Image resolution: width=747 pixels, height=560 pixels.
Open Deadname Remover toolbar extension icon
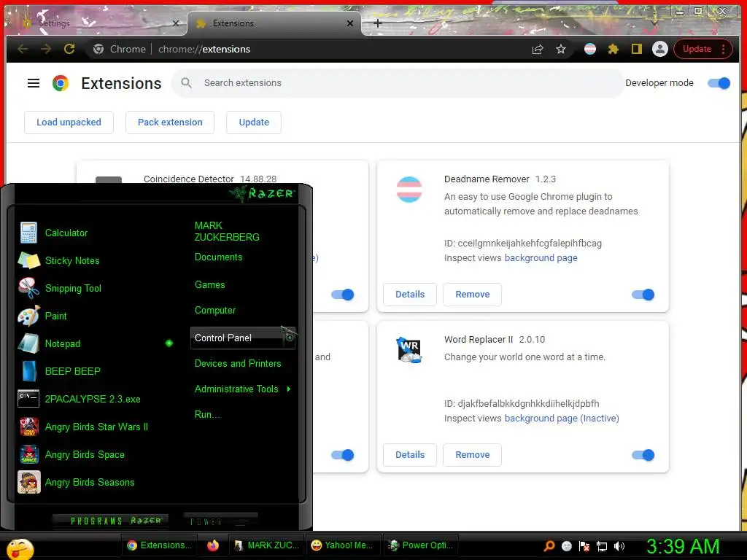click(x=589, y=49)
